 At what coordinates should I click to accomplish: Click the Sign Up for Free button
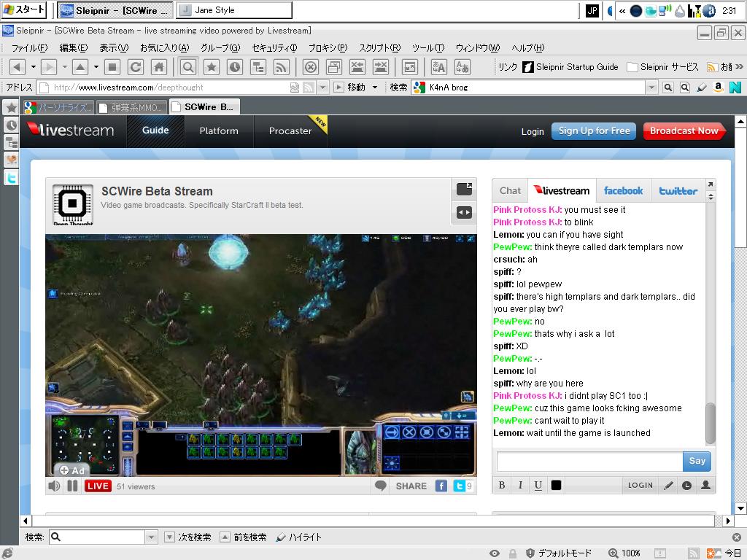click(594, 131)
